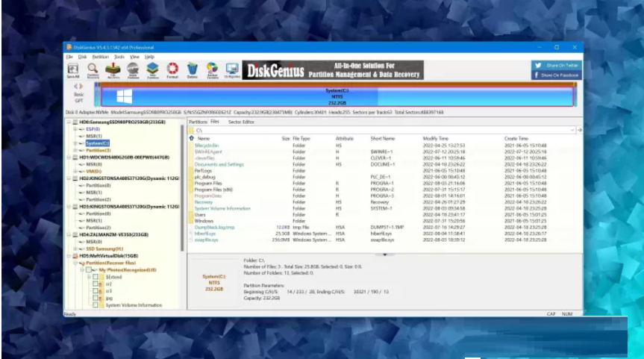This screenshot has height=359, width=644.
Task: Open the File menu
Action: point(69,57)
